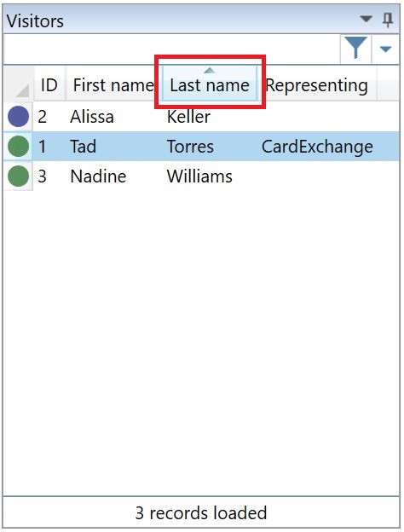This screenshot has width=404, height=532.
Task: Click the filter text input field
Action: (171, 49)
